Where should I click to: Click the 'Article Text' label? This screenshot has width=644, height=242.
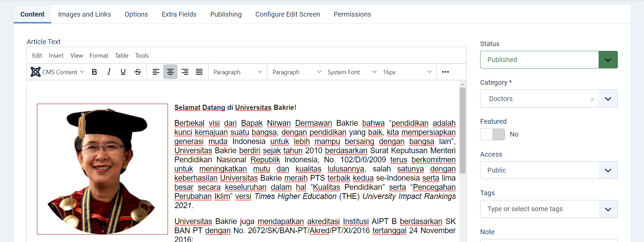pos(43,42)
